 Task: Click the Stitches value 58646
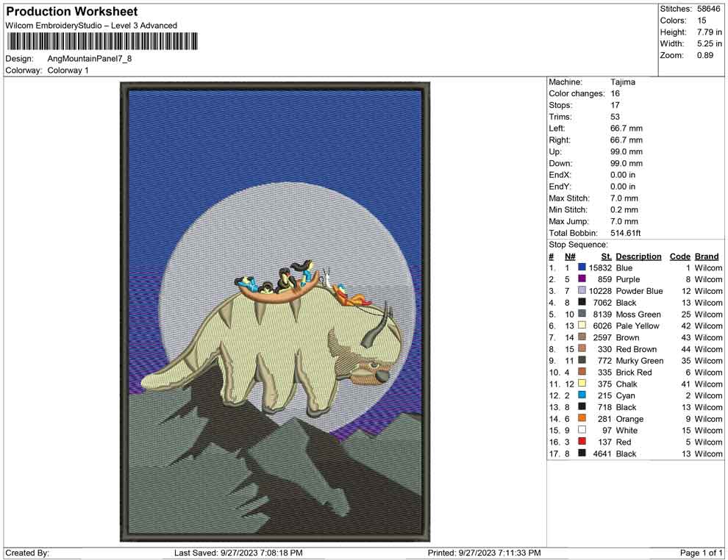point(708,9)
